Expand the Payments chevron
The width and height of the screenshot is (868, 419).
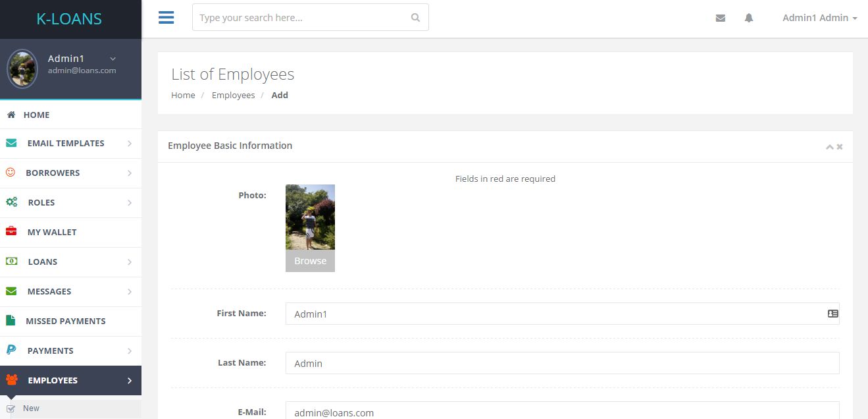[x=130, y=351]
